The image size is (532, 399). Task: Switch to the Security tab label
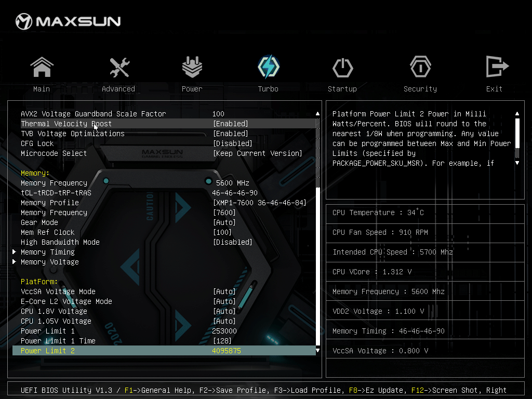[x=420, y=89]
